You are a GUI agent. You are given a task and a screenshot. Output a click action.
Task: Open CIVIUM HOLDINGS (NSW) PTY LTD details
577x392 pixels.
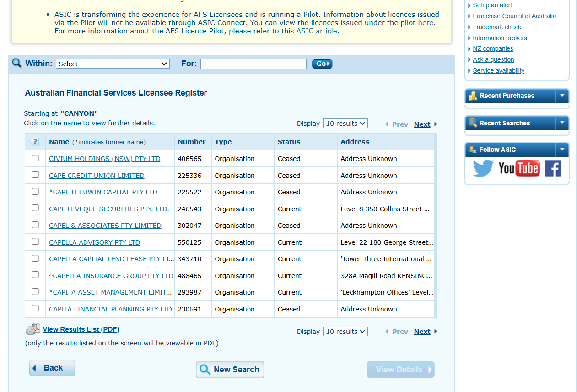[105, 159]
